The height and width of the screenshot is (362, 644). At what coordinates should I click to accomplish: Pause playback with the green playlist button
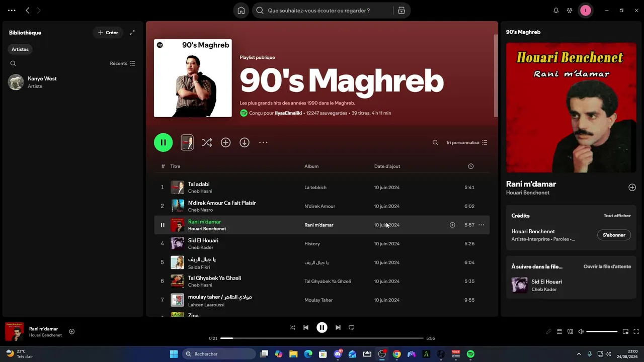click(163, 143)
